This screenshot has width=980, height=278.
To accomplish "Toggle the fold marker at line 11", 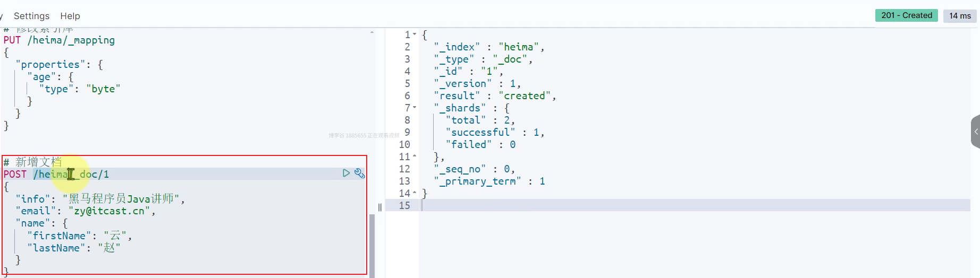I will click(x=415, y=157).
